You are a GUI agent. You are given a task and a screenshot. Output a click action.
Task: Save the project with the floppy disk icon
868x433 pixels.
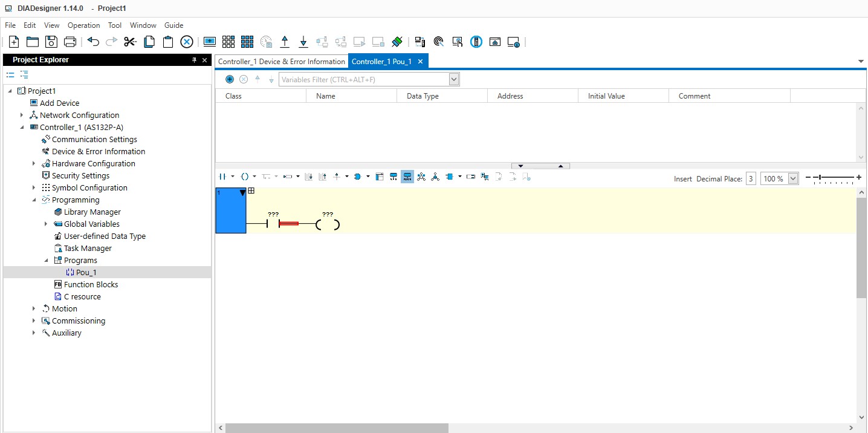[51, 42]
